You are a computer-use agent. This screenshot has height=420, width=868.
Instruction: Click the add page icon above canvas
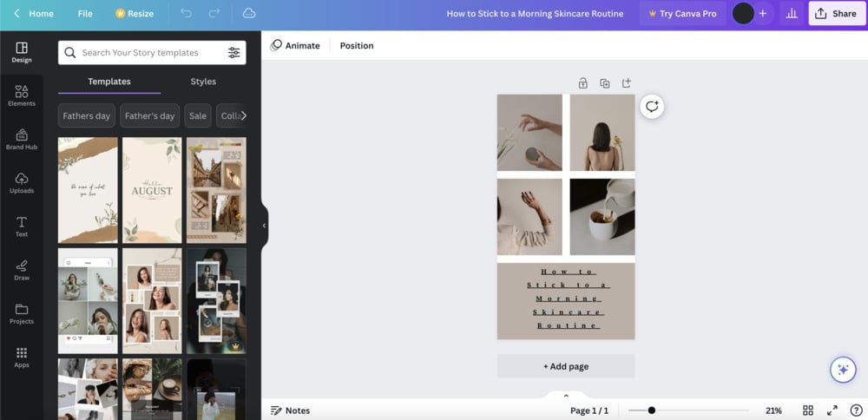626,83
